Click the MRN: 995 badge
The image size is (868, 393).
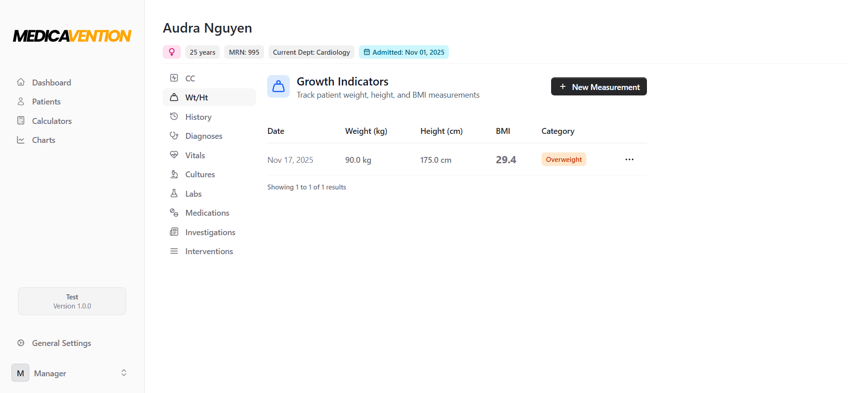[244, 52]
